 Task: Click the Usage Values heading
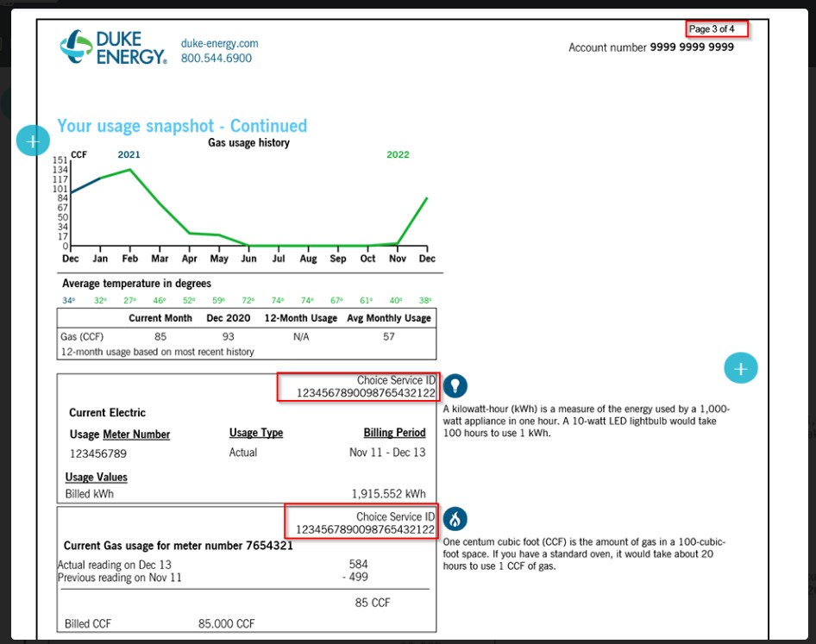[x=97, y=477]
